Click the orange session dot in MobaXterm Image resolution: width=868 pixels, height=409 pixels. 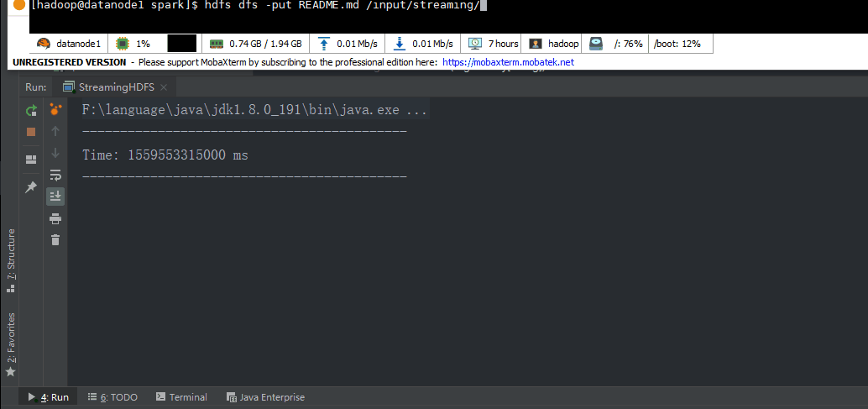(x=19, y=6)
